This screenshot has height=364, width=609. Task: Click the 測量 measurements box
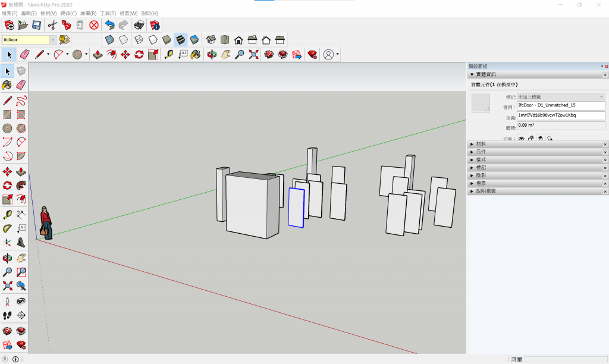tap(566, 359)
